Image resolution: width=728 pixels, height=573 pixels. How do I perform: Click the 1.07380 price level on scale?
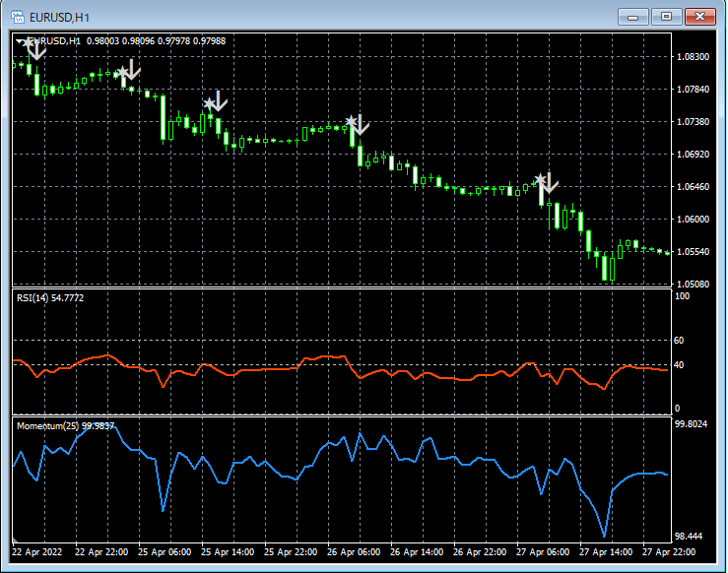tap(694, 121)
